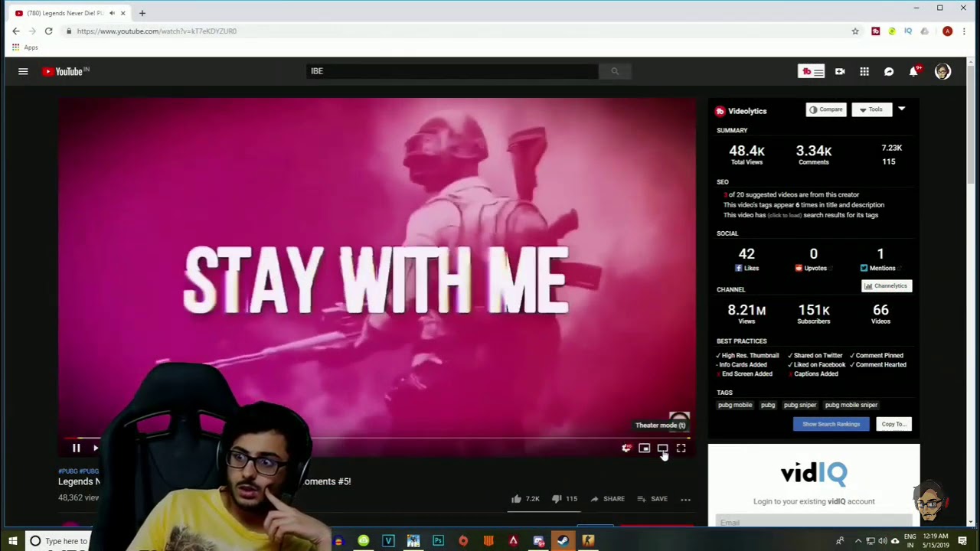The image size is (980, 551).
Task: Click Copy To... button
Action: pyautogui.click(x=893, y=424)
